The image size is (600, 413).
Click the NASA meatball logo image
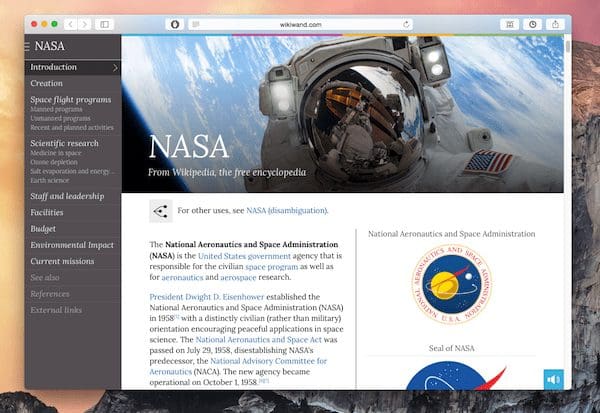[x=455, y=376]
